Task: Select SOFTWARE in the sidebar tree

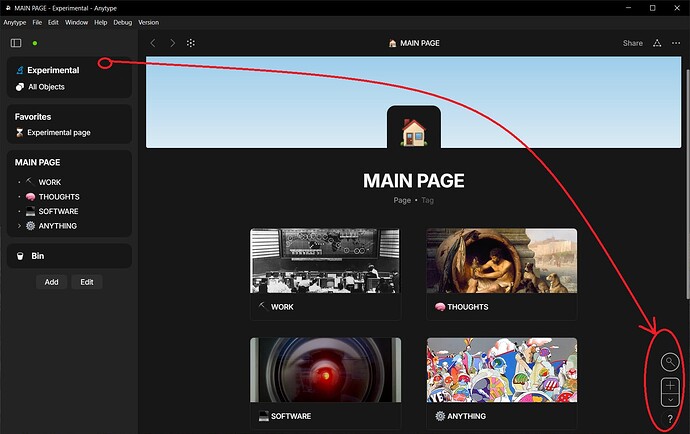Action: (x=59, y=211)
